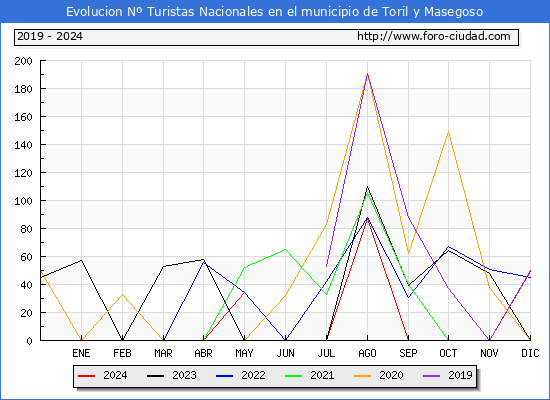Select the 2023 legend label
Viewport: 550px width, 400px height.
click(x=184, y=375)
